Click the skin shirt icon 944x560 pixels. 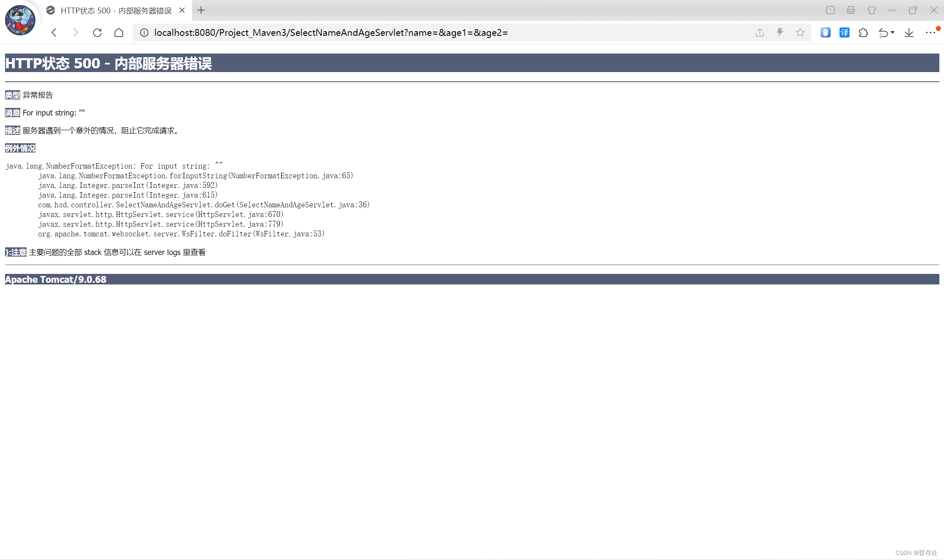click(x=872, y=10)
